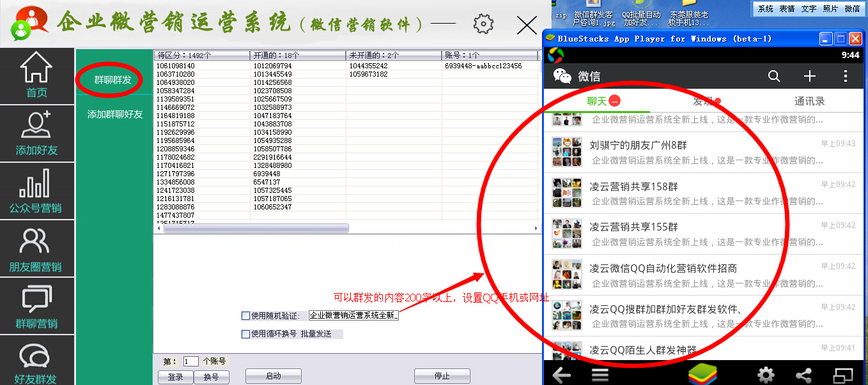Open settings gear in marketing system title bar

click(x=484, y=24)
